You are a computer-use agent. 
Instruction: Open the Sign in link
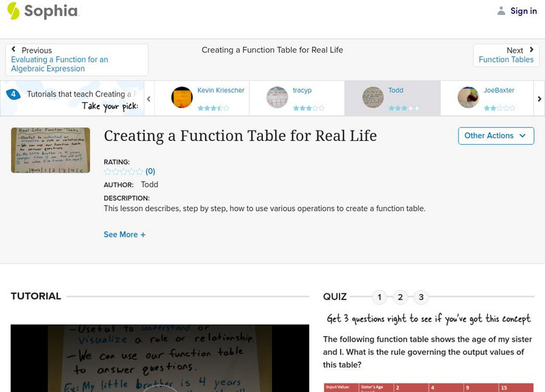pos(523,11)
